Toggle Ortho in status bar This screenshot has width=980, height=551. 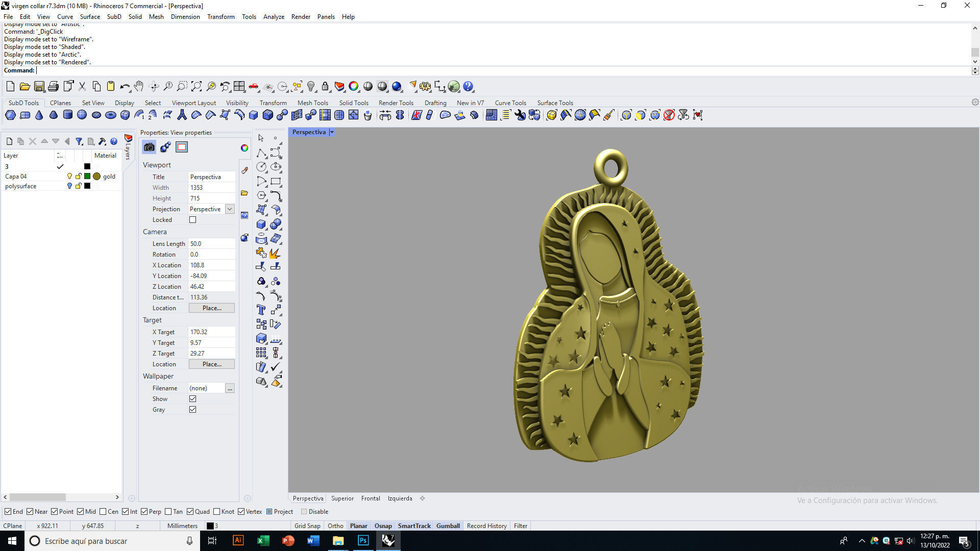pyautogui.click(x=335, y=526)
